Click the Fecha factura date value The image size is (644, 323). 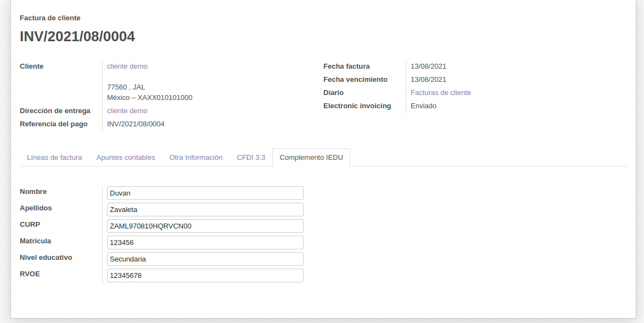pyautogui.click(x=428, y=66)
